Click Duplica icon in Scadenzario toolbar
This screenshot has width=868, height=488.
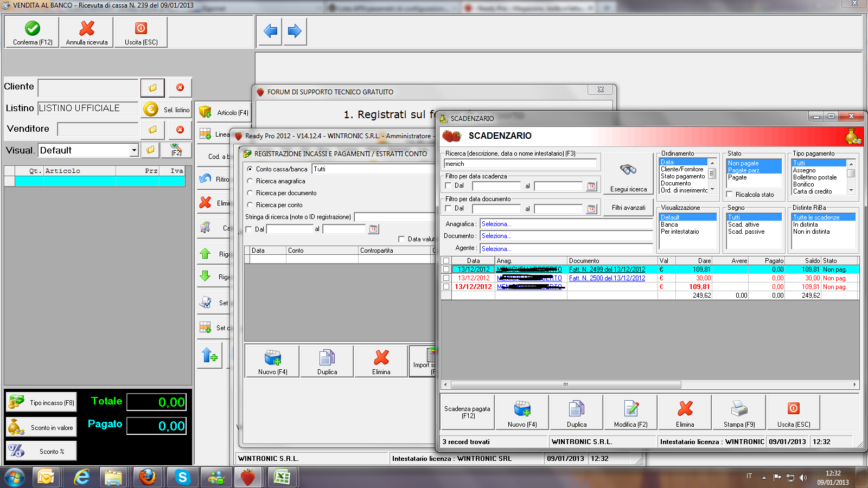tap(576, 409)
